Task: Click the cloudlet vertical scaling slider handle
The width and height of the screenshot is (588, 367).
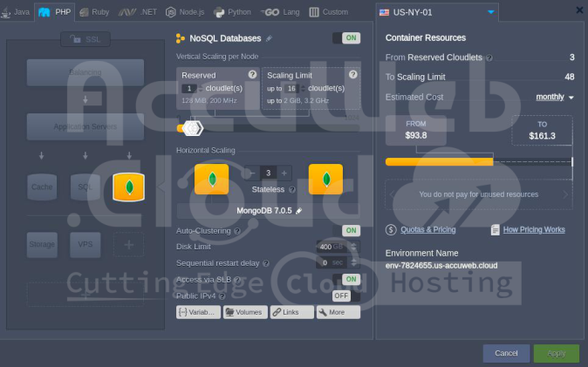Action: pos(193,128)
